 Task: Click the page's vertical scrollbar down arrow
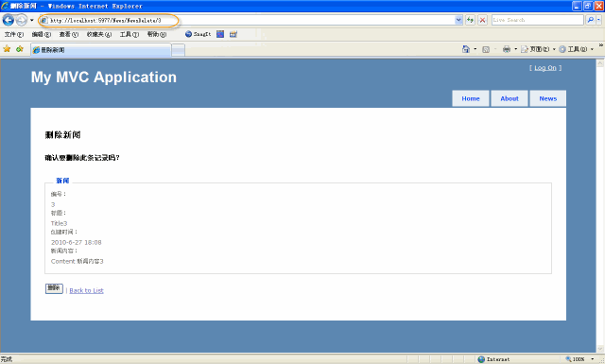point(600,349)
